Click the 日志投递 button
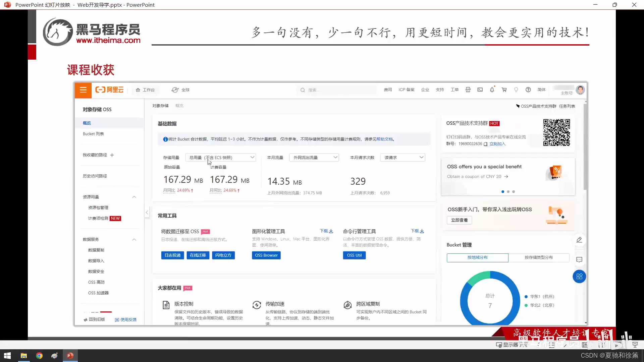 (172, 255)
